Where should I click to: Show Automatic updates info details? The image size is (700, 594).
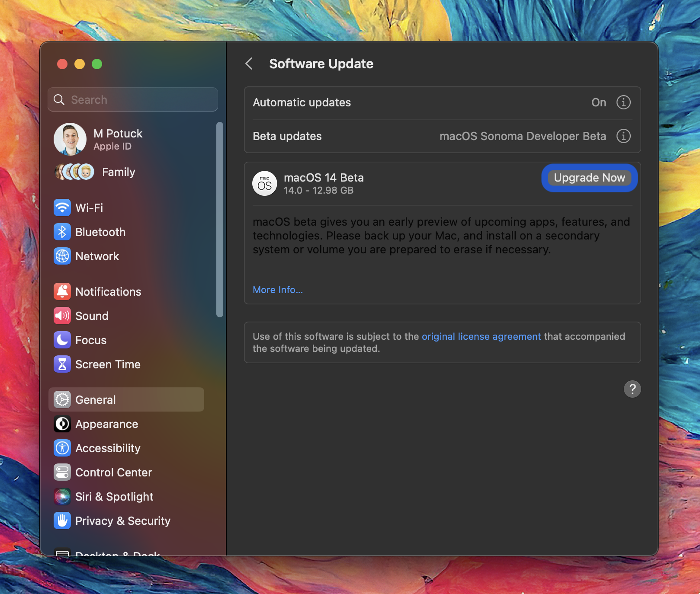623,102
